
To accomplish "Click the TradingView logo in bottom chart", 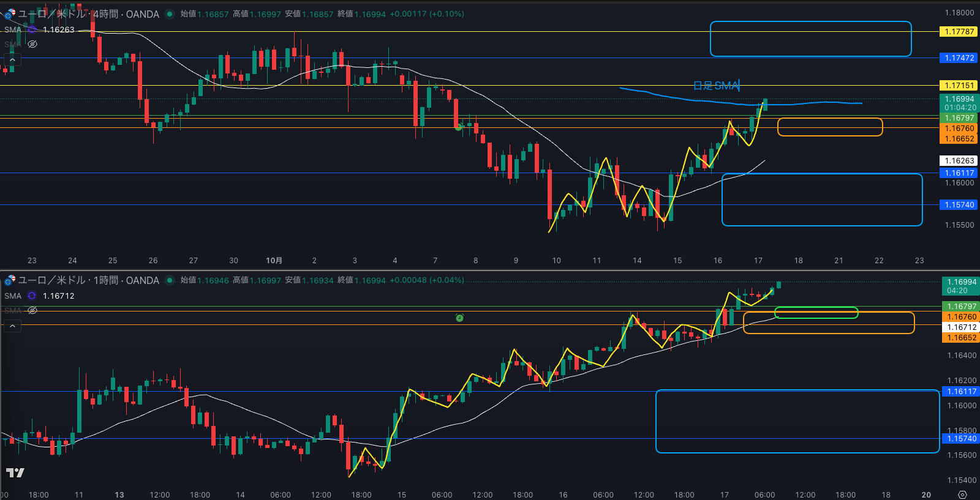I will pyautogui.click(x=15, y=472).
